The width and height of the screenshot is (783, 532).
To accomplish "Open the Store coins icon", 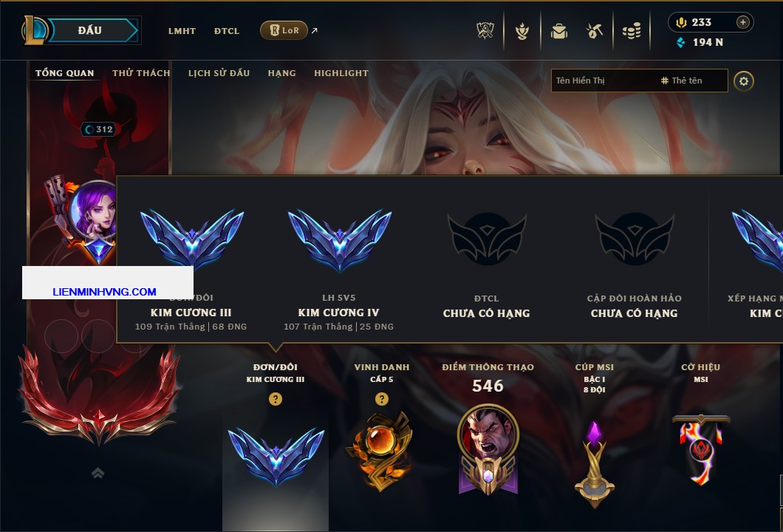I will pos(631,31).
